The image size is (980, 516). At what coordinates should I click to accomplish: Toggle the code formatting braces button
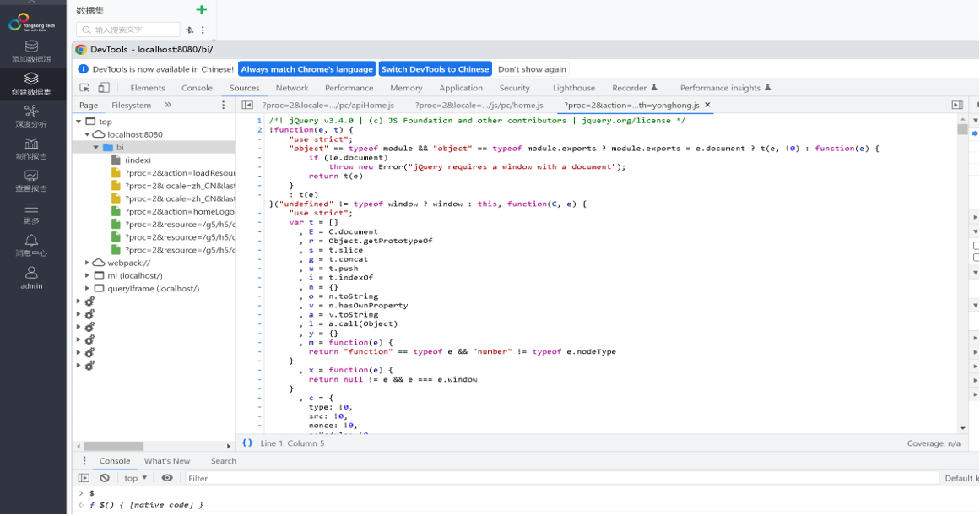click(x=246, y=443)
